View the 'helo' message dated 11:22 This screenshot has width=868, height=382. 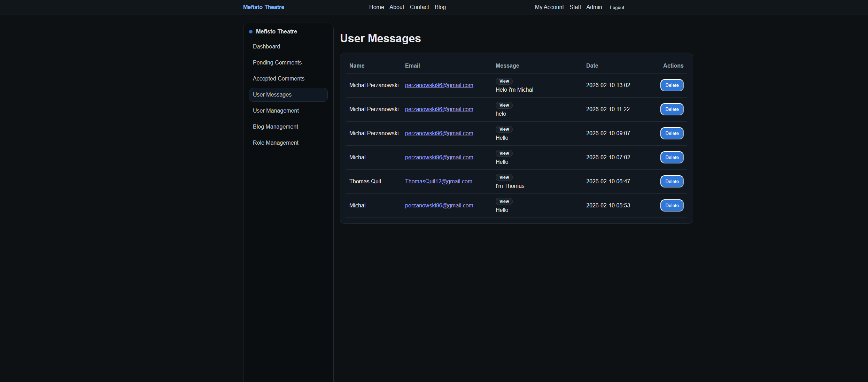[x=504, y=105]
